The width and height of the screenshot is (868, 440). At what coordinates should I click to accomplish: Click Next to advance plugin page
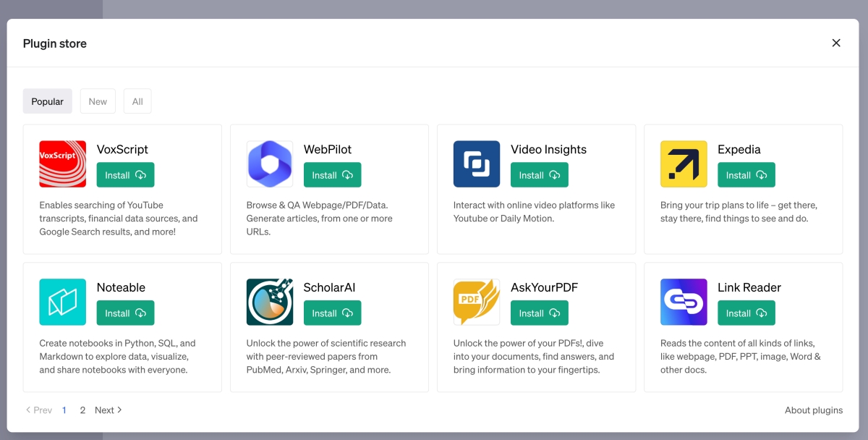(x=109, y=410)
